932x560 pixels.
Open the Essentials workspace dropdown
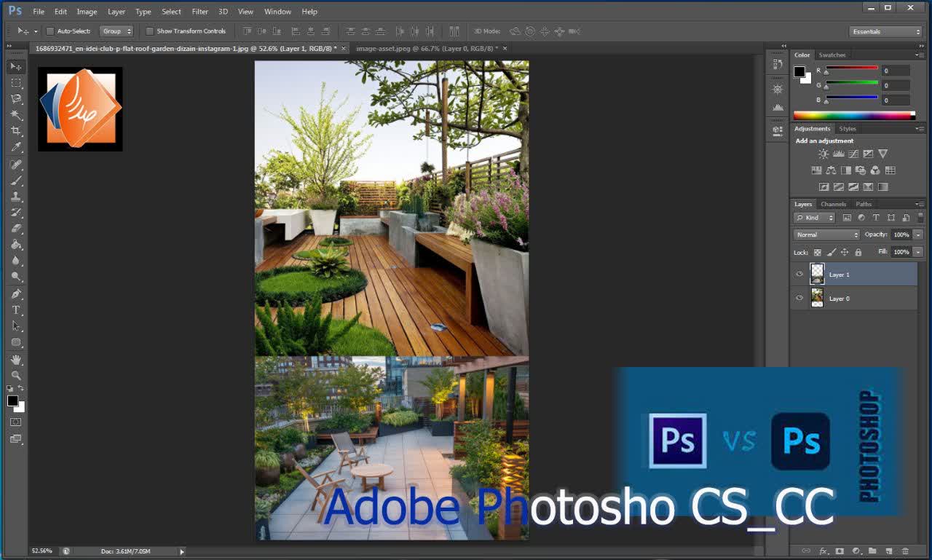coord(885,31)
